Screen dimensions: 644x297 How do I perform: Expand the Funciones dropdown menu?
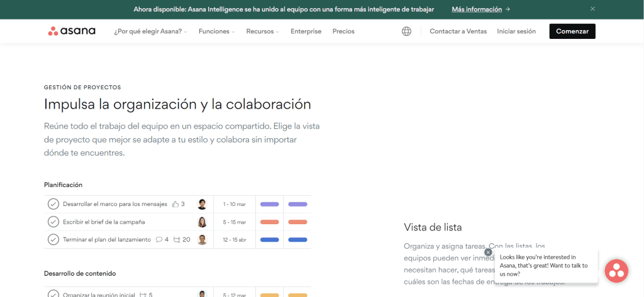pos(217,31)
